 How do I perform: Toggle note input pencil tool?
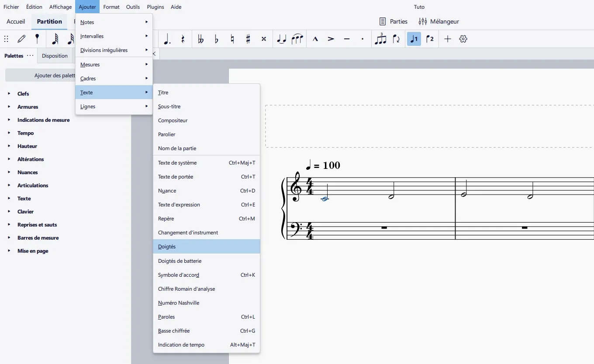(x=21, y=39)
